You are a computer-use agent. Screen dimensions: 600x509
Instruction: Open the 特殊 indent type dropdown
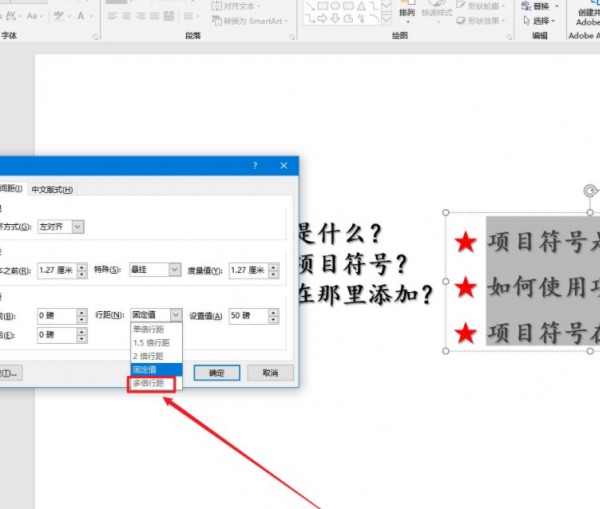[175, 269]
